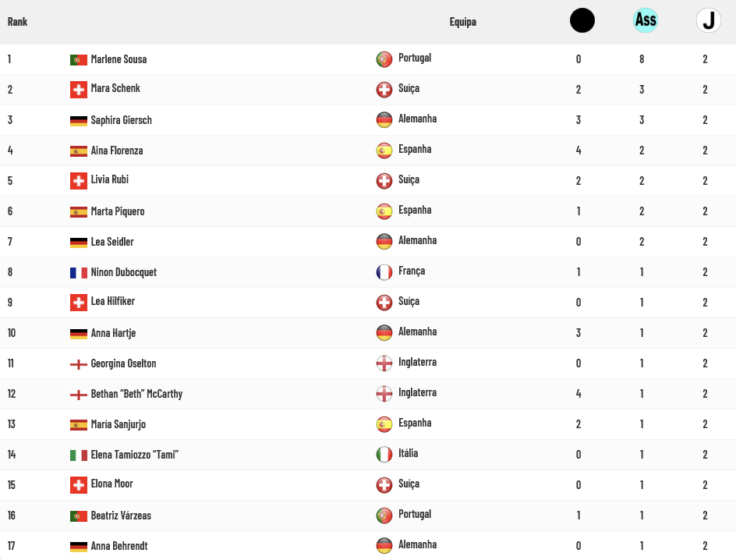Click Portugal team crest in Marlene Sousa row

pyautogui.click(x=384, y=59)
